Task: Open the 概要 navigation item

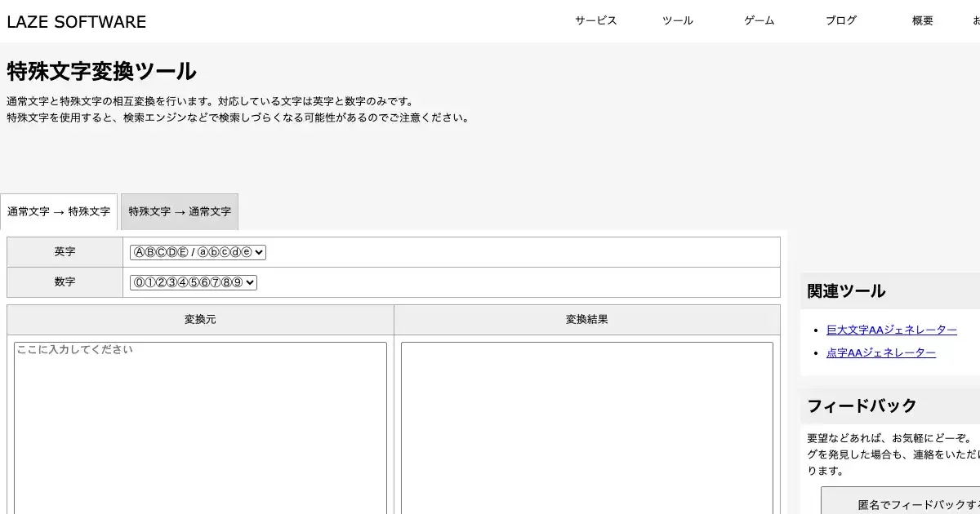Action: [x=922, y=21]
